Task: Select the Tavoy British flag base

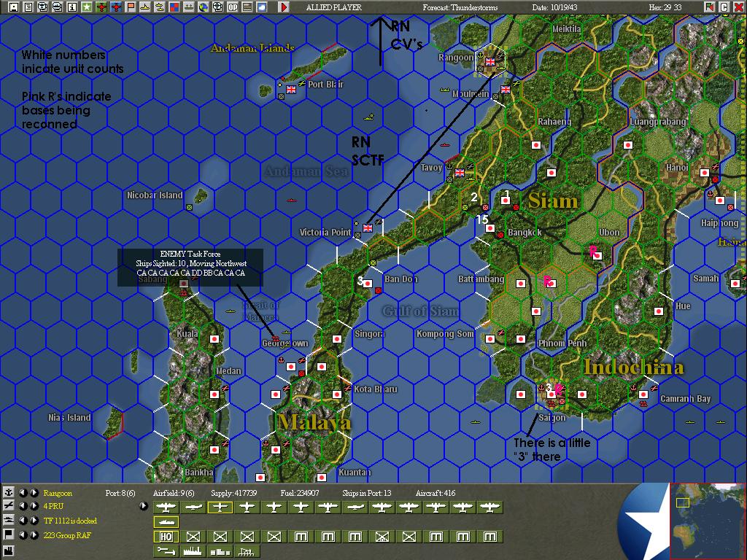Action: [x=460, y=172]
